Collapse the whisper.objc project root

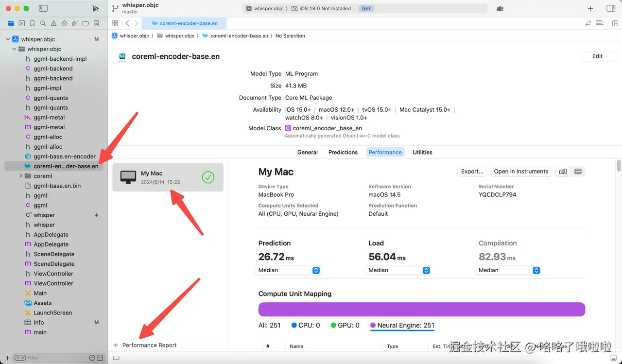(x=8, y=39)
